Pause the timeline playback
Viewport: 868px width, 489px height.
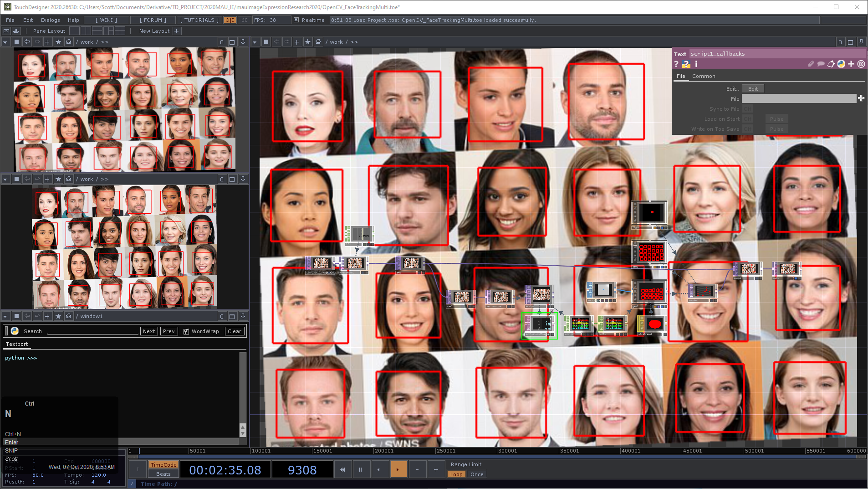pyautogui.click(x=360, y=469)
